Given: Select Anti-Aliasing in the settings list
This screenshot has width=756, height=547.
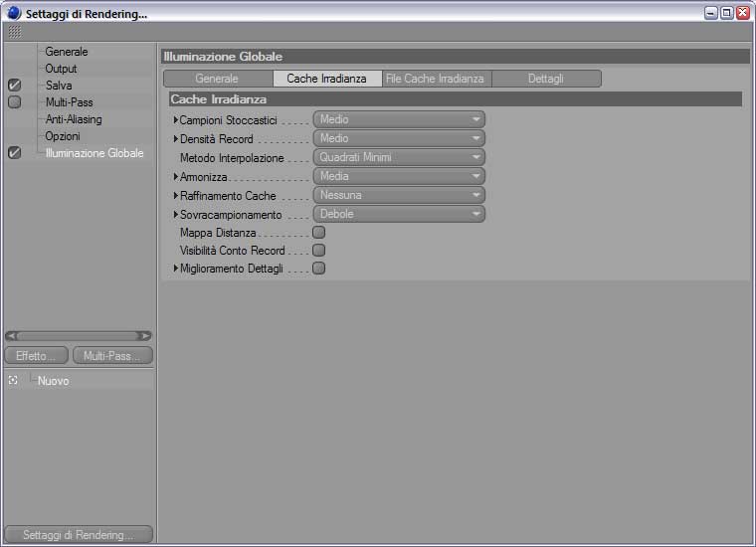Looking at the screenshot, I should coord(74,119).
